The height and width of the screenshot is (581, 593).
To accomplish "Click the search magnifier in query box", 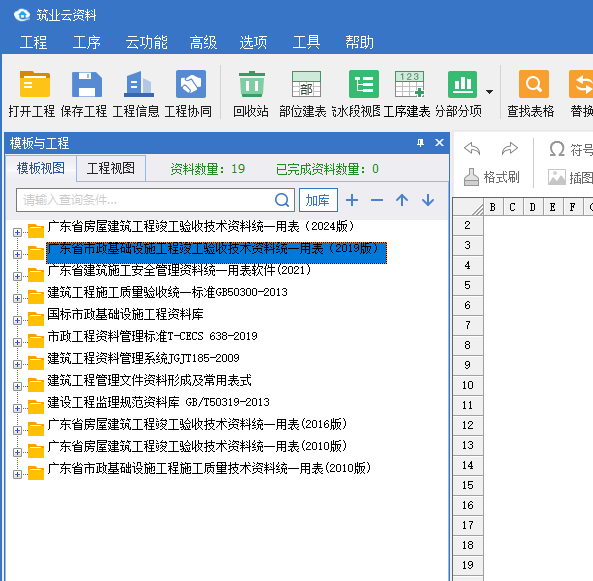I will click(x=282, y=200).
